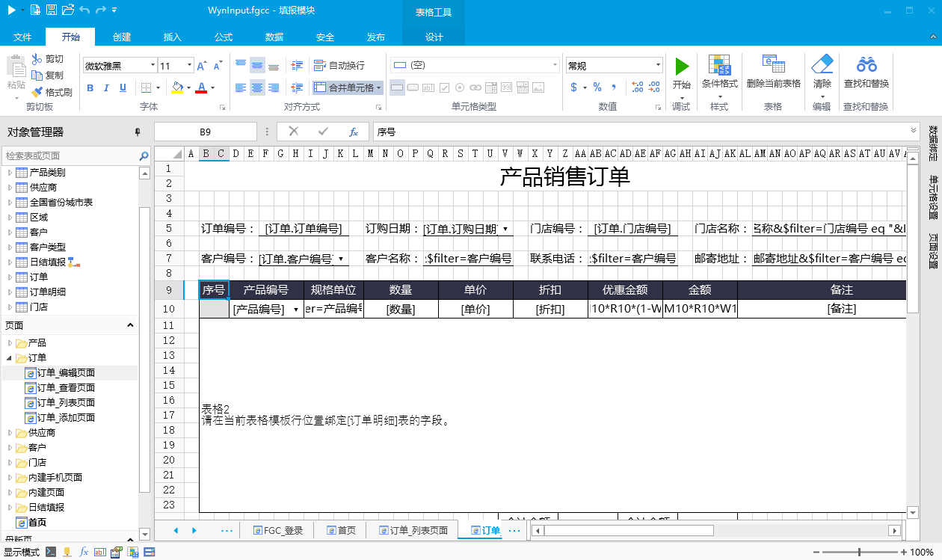Open the font name dropdown (微软雅黑)

pyautogui.click(x=153, y=66)
